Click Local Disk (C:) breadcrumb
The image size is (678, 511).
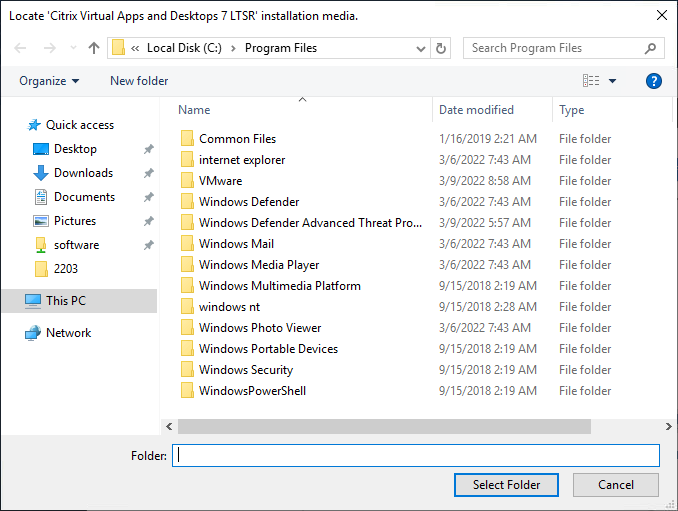[x=184, y=48]
